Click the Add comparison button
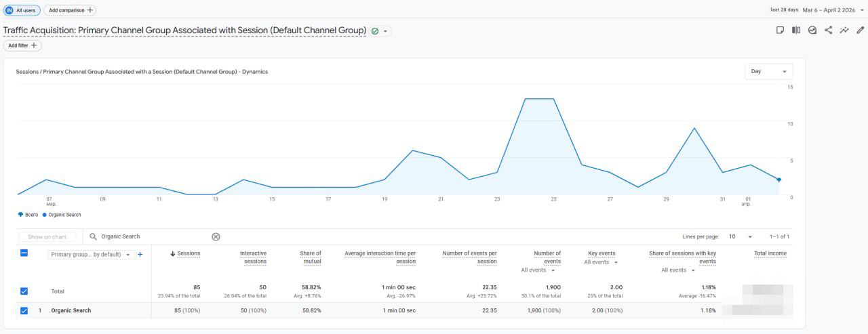Viewport: 868px width, 334px height. pos(70,10)
